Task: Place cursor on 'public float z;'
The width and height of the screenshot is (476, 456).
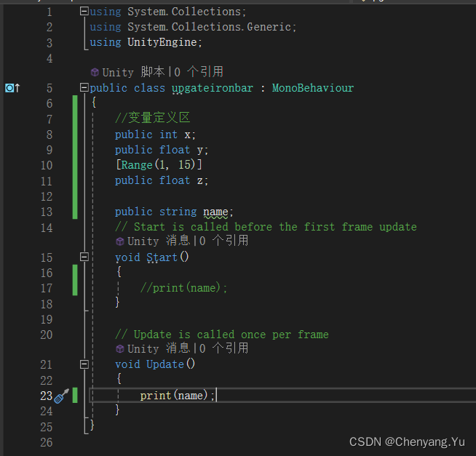Action: click(162, 180)
